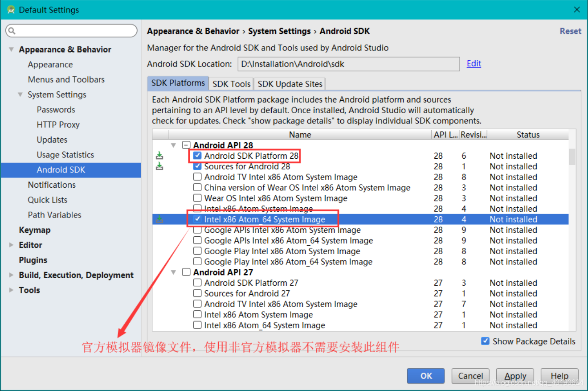Uncheck Android SDK Platform 28
The height and width of the screenshot is (391, 588).
(x=197, y=156)
